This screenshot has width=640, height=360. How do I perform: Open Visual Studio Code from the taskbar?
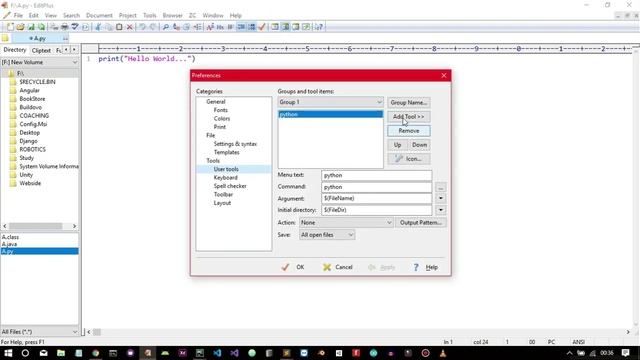click(x=217, y=353)
